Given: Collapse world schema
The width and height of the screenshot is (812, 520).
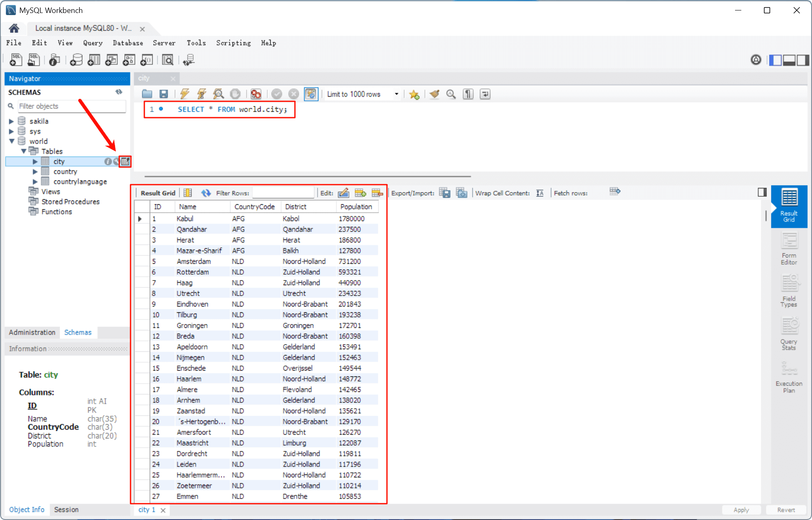Looking at the screenshot, I should pos(11,142).
